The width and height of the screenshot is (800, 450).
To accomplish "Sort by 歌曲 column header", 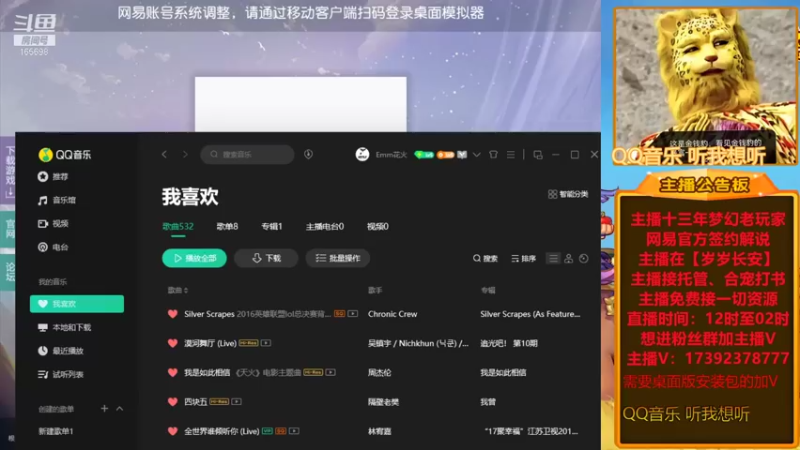I will tap(178, 290).
